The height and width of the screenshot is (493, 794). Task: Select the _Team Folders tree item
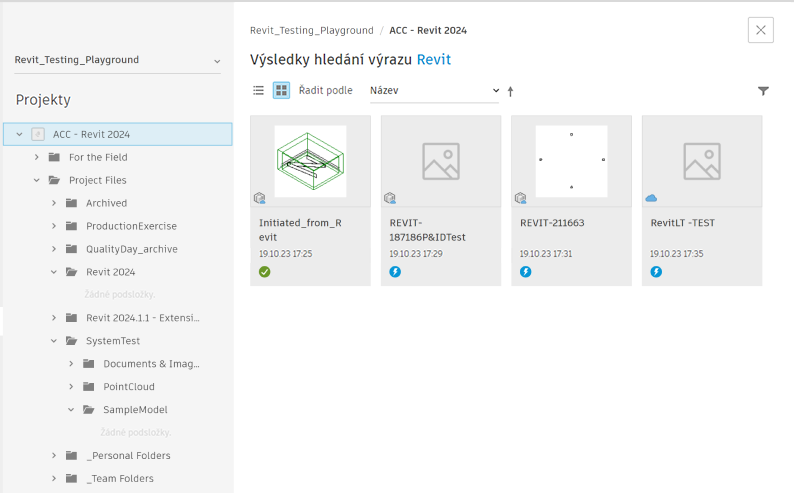point(119,479)
